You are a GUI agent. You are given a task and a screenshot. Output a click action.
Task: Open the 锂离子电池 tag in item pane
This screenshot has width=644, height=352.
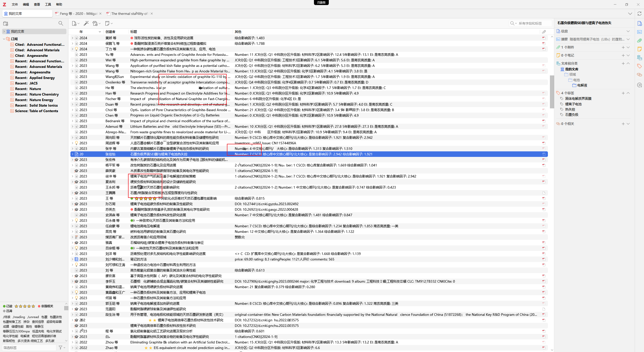coord(573,104)
